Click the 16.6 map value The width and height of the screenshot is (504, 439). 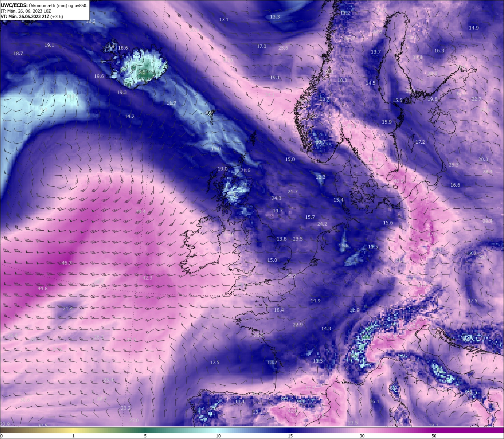(455, 185)
